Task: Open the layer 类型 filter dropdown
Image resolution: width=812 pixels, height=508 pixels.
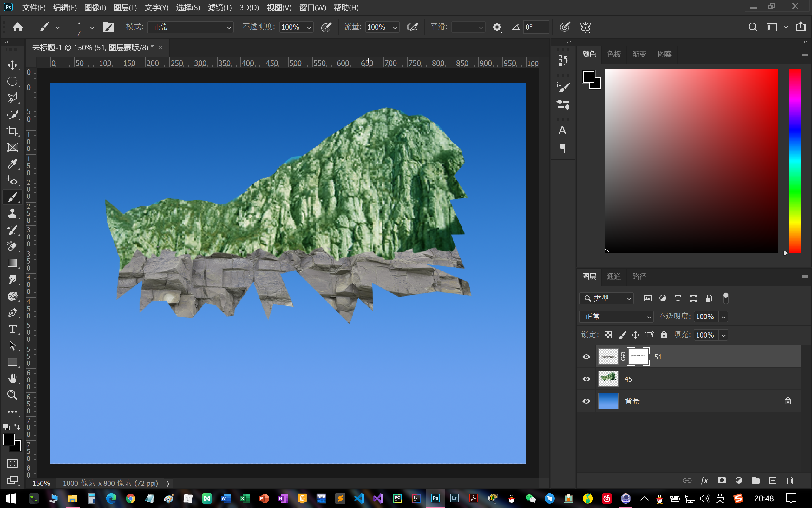Action: click(x=606, y=298)
